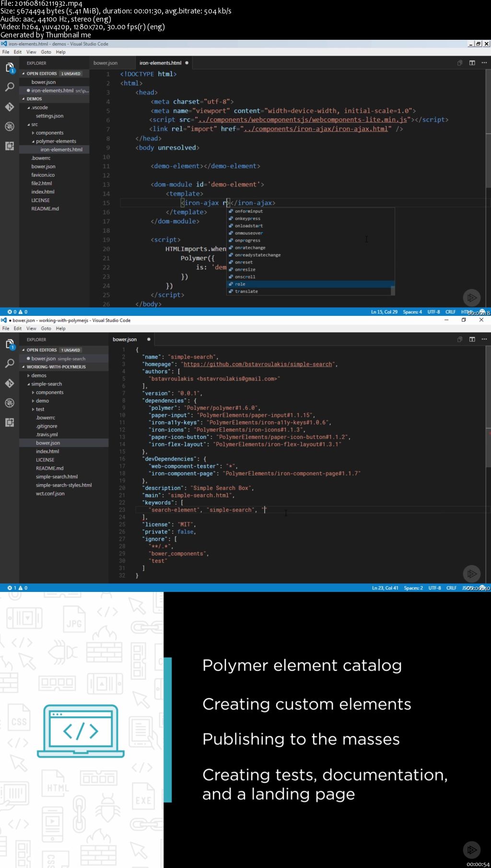Click Split Editor icon in bottom bower.json window
Image resolution: width=491 pixels, height=868 pixels.
coord(472,339)
